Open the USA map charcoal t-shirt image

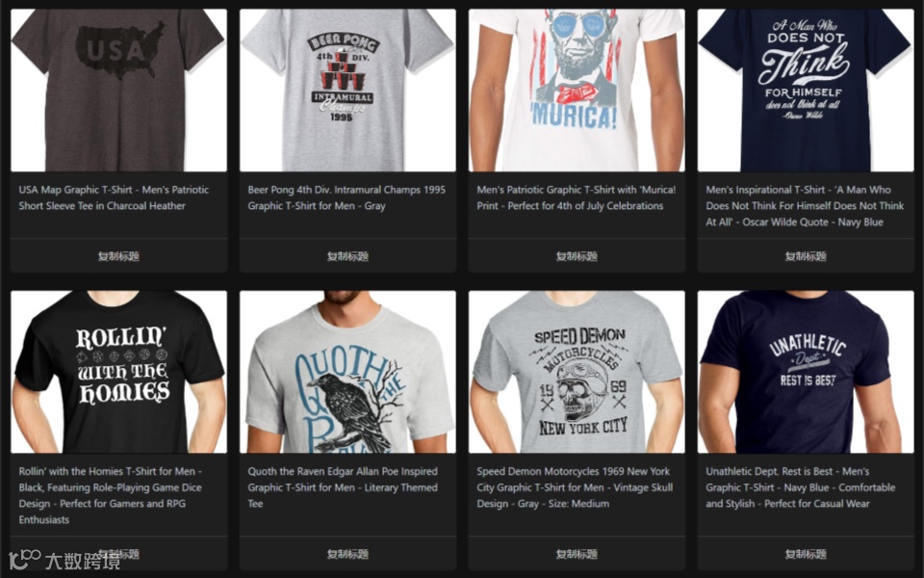[x=118, y=91]
